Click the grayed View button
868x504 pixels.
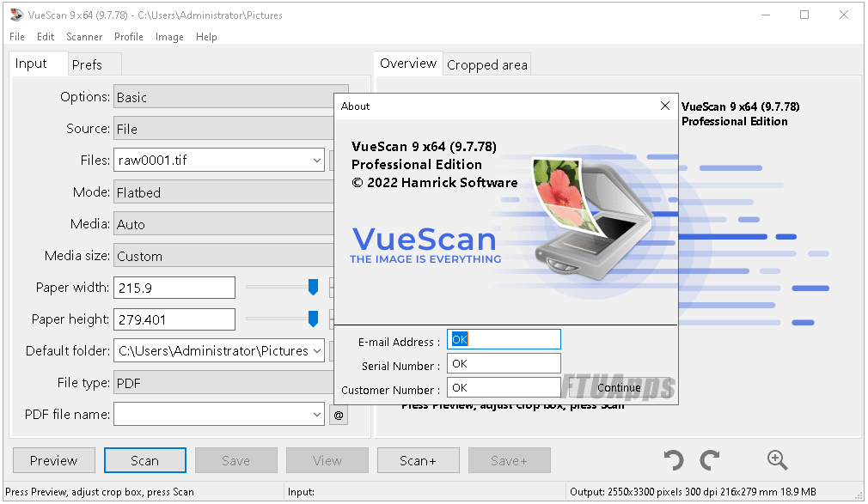327,460
